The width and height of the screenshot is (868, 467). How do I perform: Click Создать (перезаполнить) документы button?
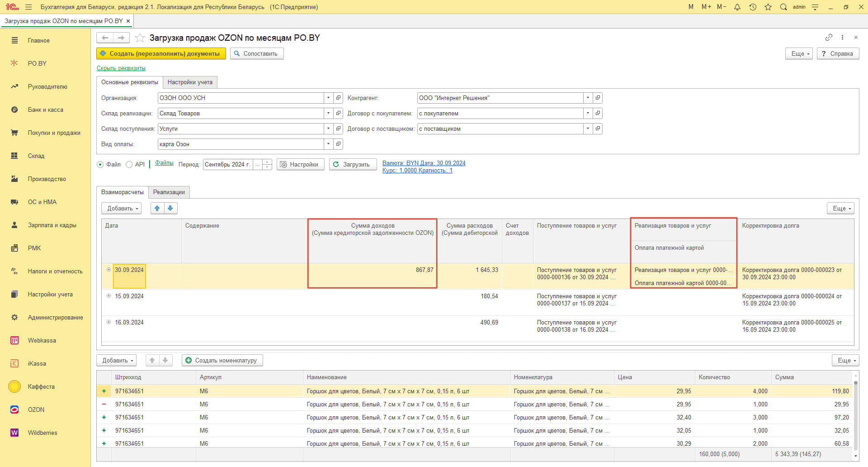pyautogui.click(x=161, y=53)
